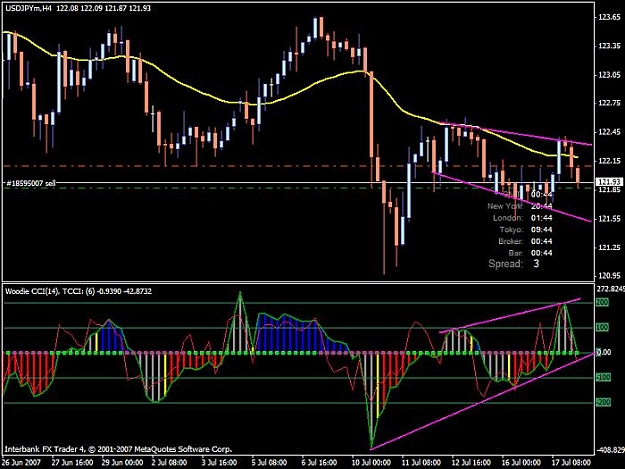Screen dimensions: 625x469
Task: Click the 120.95 price axis label
Action: click(x=609, y=276)
